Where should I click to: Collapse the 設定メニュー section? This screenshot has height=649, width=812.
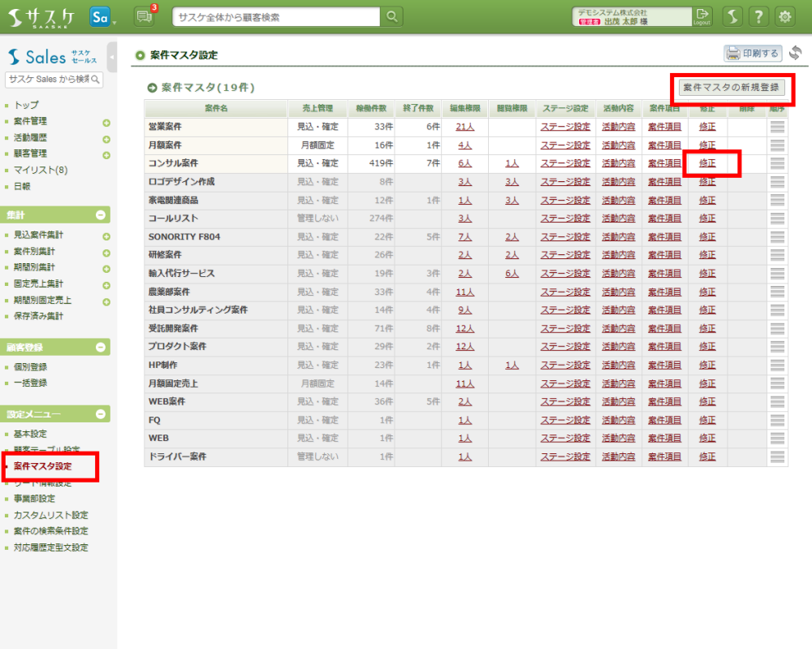point(101,414)
